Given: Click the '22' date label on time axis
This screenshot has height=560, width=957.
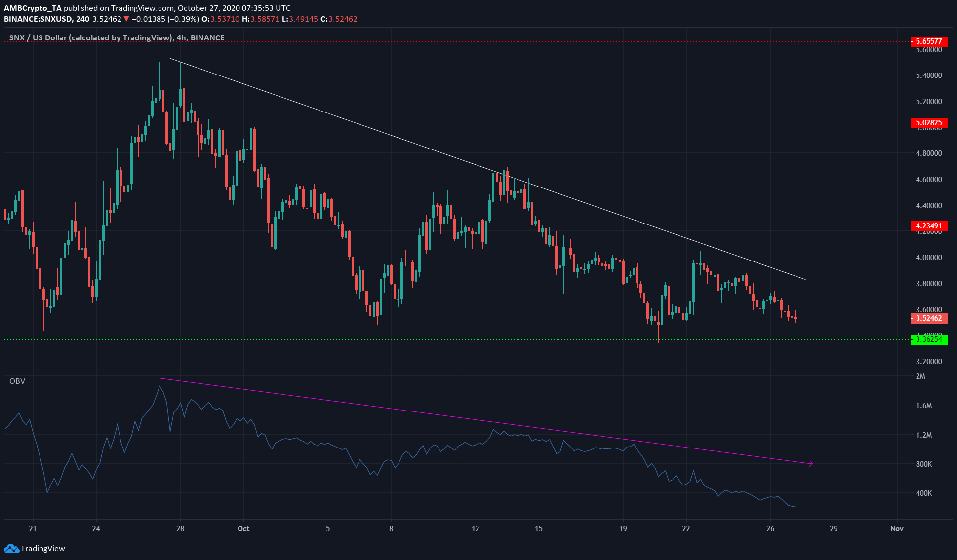Looking at the screenshot, I should click(x=686, y=529).
